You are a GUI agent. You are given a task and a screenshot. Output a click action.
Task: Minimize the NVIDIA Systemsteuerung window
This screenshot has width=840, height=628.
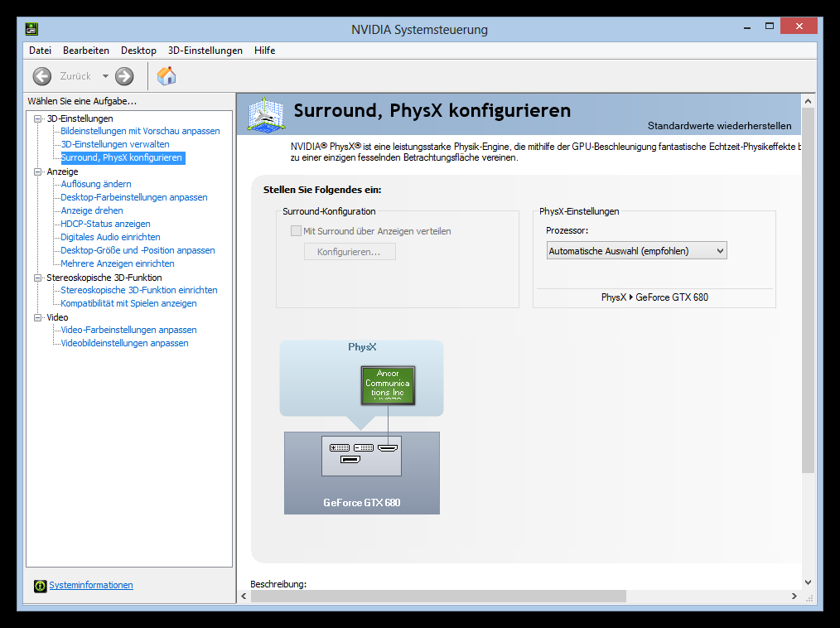[747, 27]
